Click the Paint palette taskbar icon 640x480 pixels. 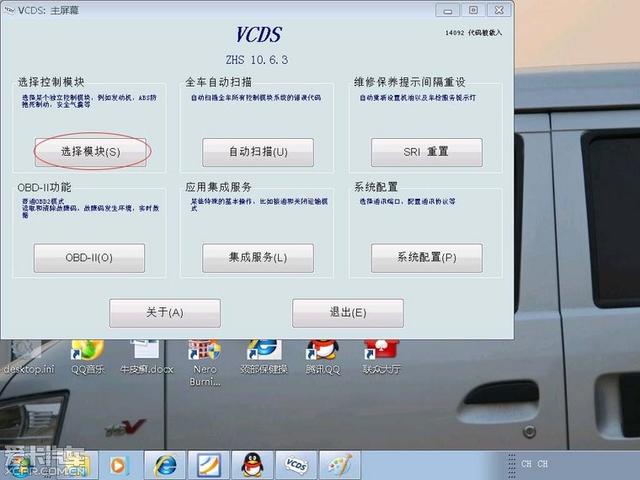click(338, 465)
